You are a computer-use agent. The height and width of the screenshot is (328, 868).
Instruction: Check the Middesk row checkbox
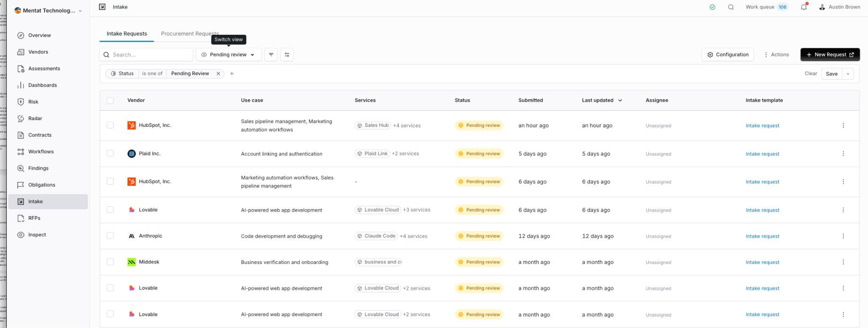(x=110, y=262)
